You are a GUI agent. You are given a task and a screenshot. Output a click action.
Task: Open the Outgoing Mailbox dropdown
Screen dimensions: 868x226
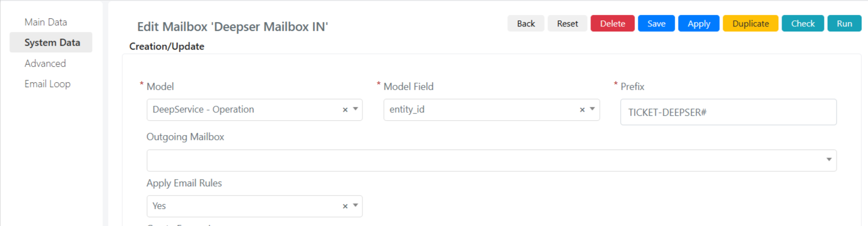pyautogui.click(x=491, y=160)
